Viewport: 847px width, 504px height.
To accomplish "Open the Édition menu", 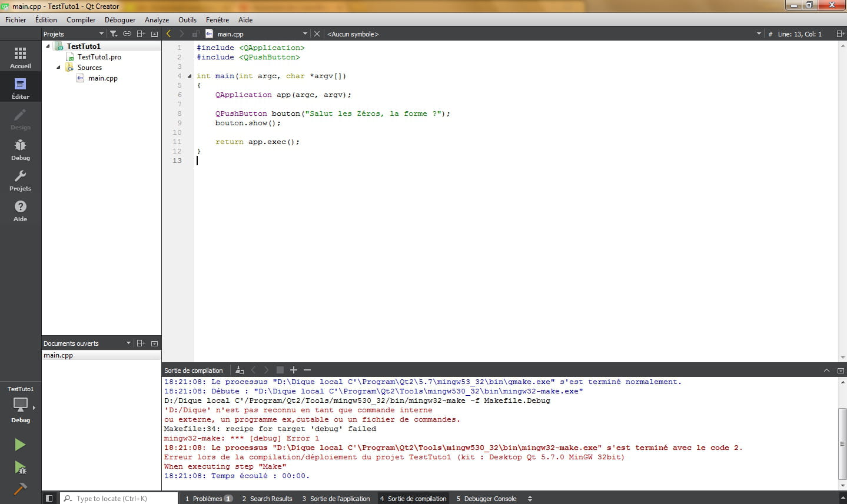I will (46, 19).
